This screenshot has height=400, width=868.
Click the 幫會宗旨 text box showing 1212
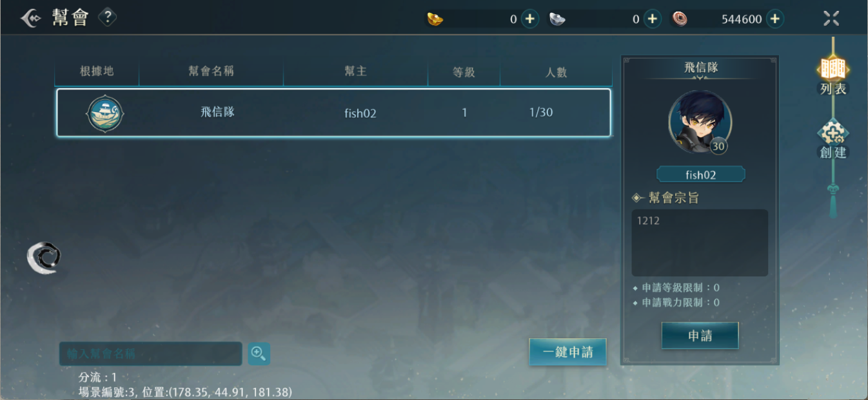(700, 243)
